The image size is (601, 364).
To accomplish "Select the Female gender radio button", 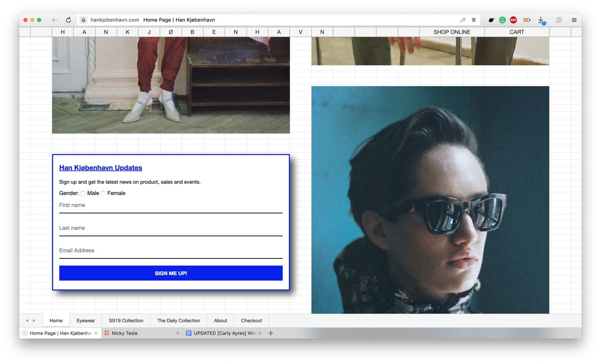I will (103, 194).
